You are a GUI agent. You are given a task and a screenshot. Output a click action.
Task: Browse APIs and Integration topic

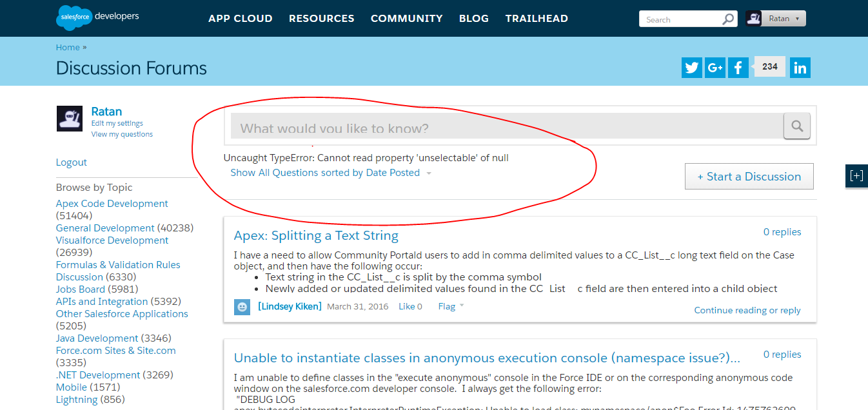click(x=102, y=302)
